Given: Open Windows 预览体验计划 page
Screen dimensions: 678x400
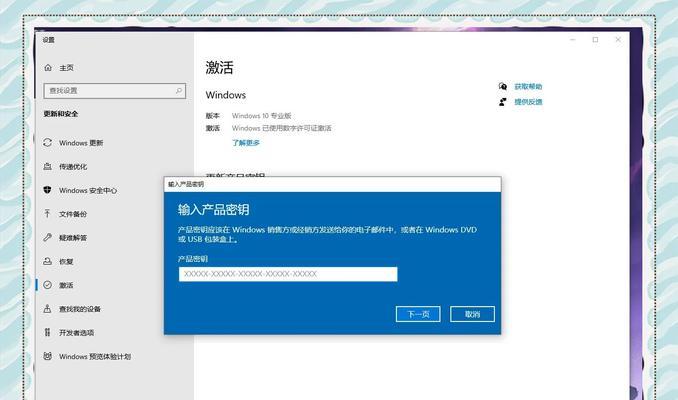Looking at the screenshot, I should click(95, 357).
